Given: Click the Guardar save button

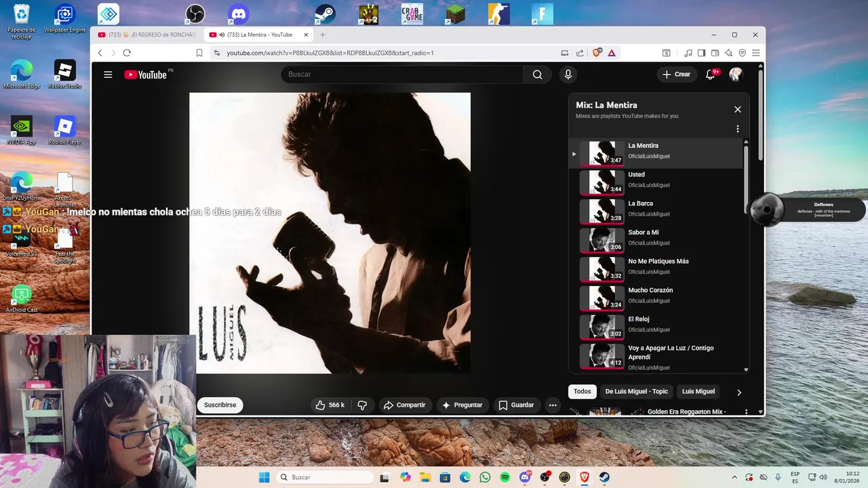Looking at the screenshot, I should click(x=517, y=405).
